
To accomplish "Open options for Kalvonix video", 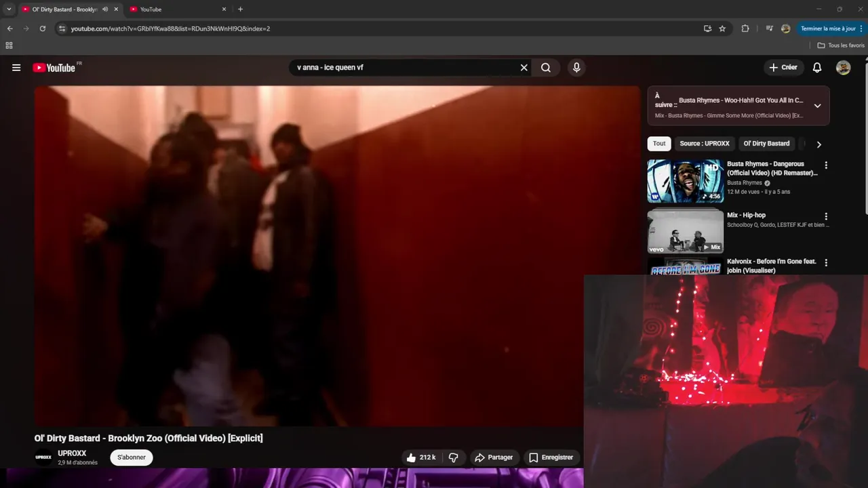I will click(x=826, y=262).
